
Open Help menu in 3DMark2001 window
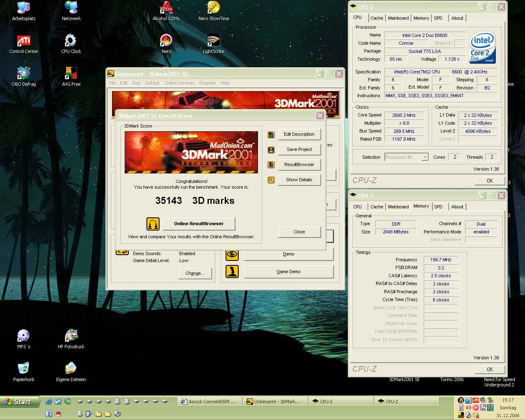click(x=225, y=83)
